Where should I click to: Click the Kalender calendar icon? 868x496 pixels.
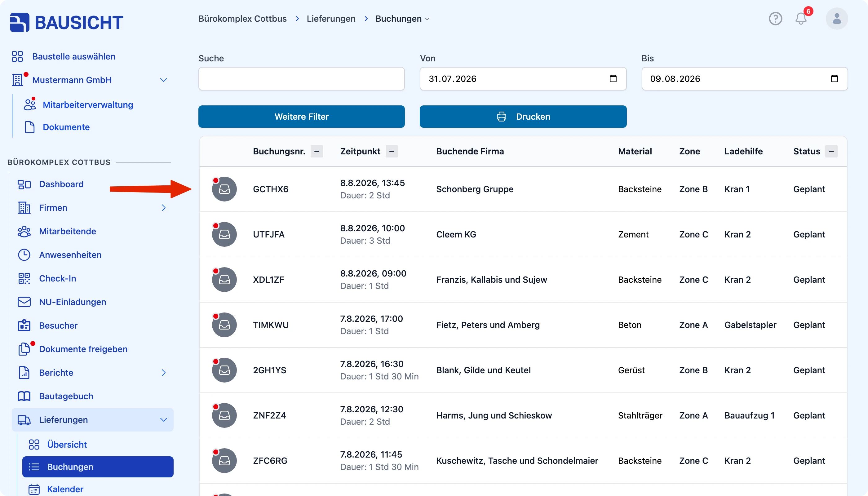click(x=34, y=489)
